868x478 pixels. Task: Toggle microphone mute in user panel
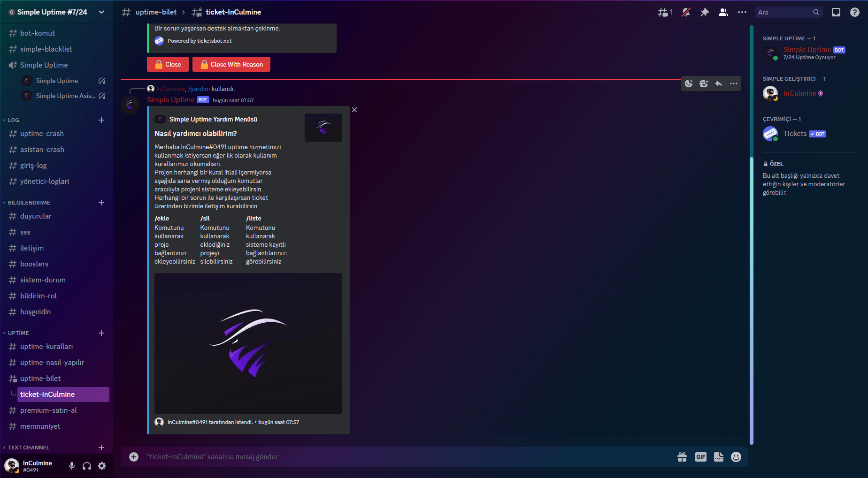[72, 466]
